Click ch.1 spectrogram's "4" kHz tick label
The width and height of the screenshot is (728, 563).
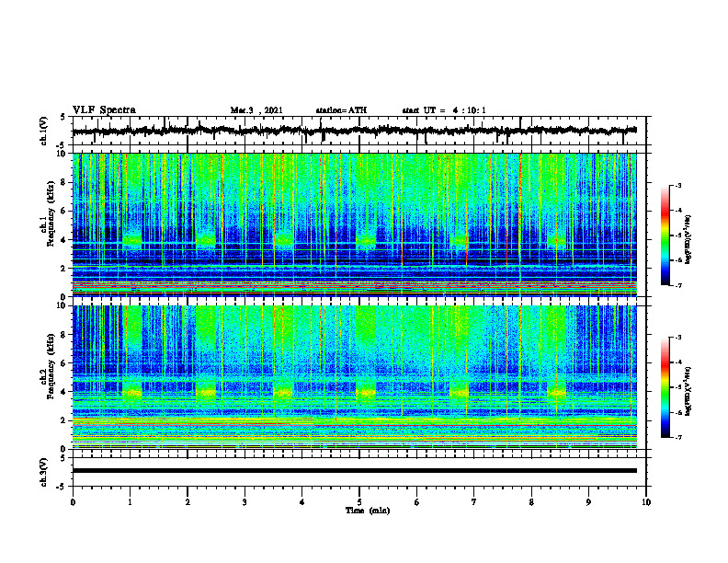point(63,240)
